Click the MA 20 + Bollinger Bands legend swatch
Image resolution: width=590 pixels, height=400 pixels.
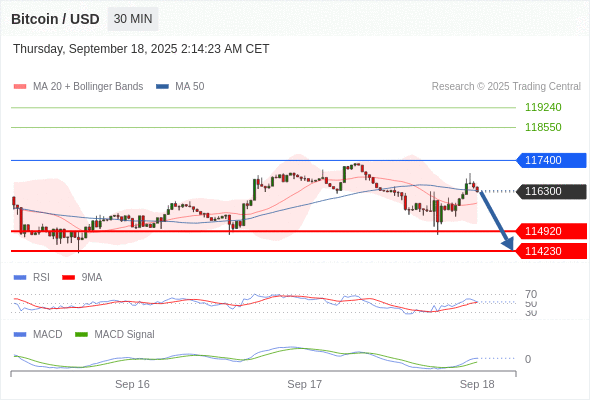pyautogui.click(x=20, y=87)
